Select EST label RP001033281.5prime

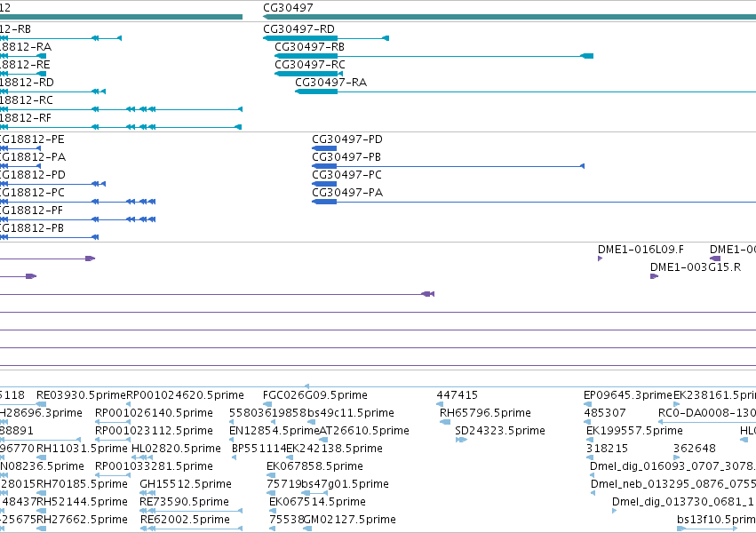click(x=154, y=466)
